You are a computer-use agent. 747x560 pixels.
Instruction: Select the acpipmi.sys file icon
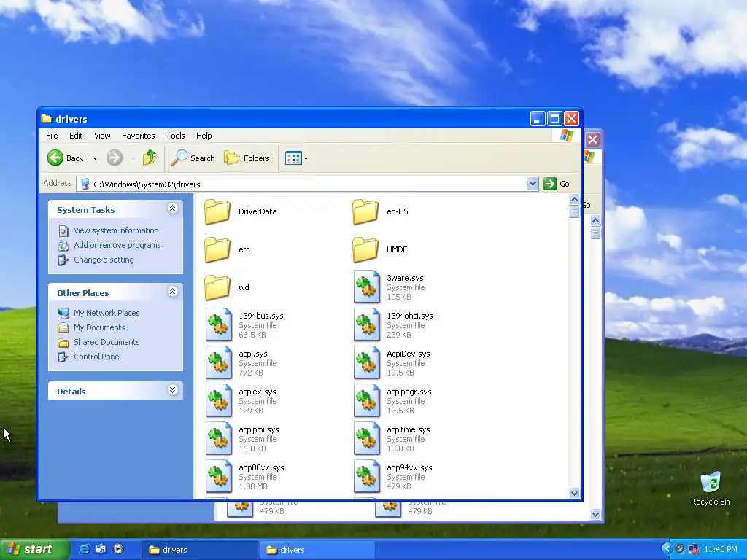pyautogui.click(x=218, y=438)
